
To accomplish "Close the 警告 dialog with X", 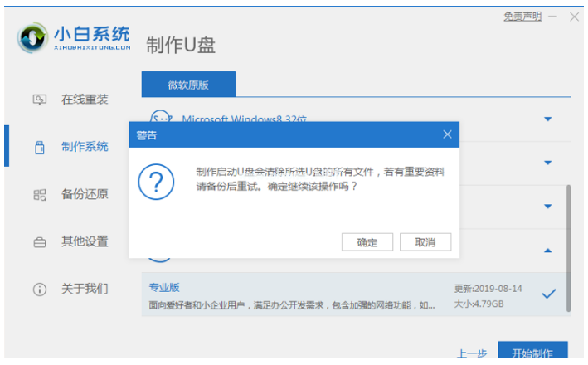I will (447, 134).
